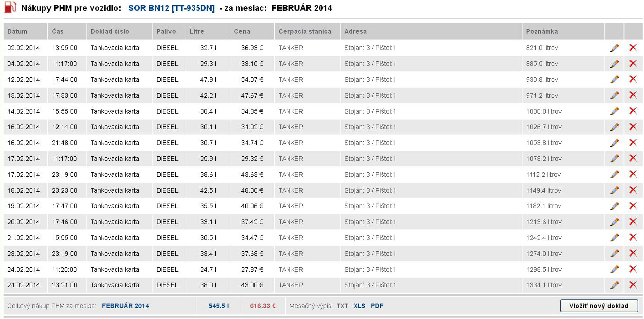The image size is (644, 319).
Task: Select the note 821.0 litrov
Action: click(542, 48)
